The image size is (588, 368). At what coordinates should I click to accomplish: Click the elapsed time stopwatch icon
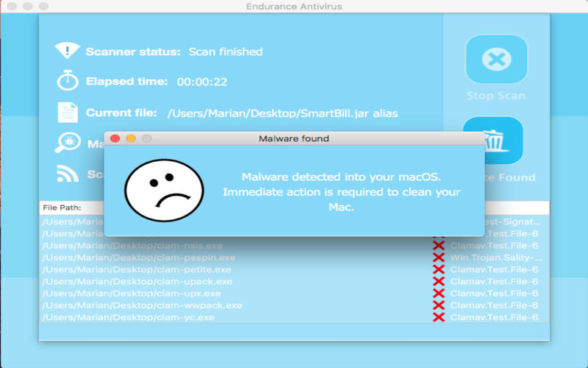[68, 81]
